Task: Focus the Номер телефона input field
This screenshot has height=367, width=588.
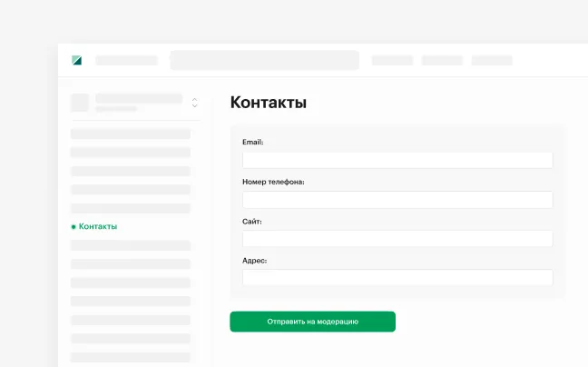Action: pos(397,200)
